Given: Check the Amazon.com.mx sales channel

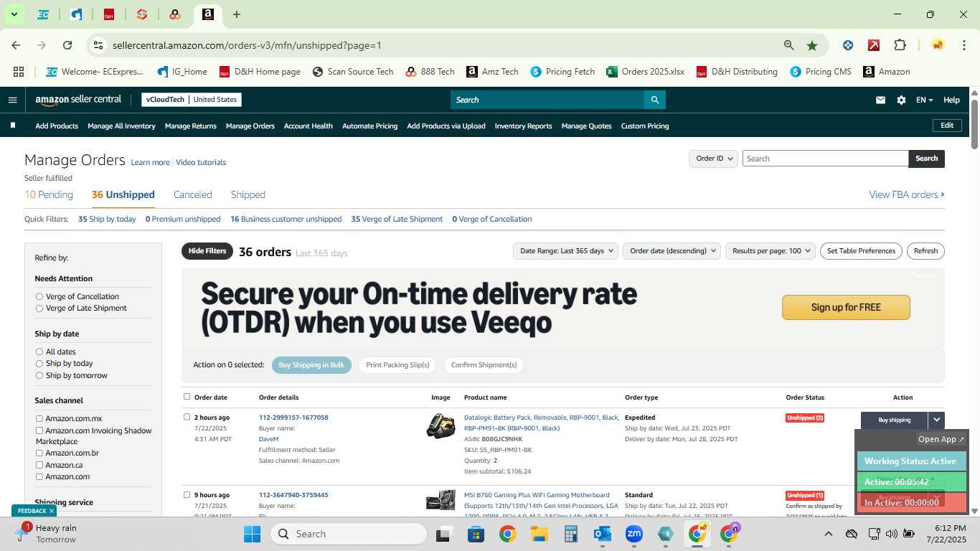Looking at the screenshot, I should 39,418.
